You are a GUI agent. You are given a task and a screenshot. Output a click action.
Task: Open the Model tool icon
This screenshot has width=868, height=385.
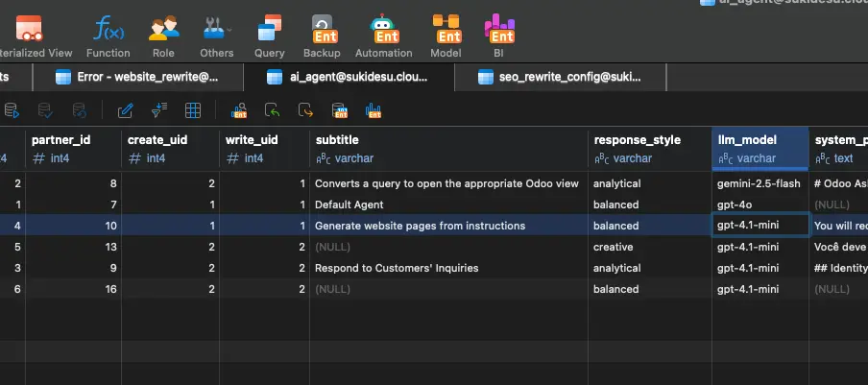coord(445,36)
